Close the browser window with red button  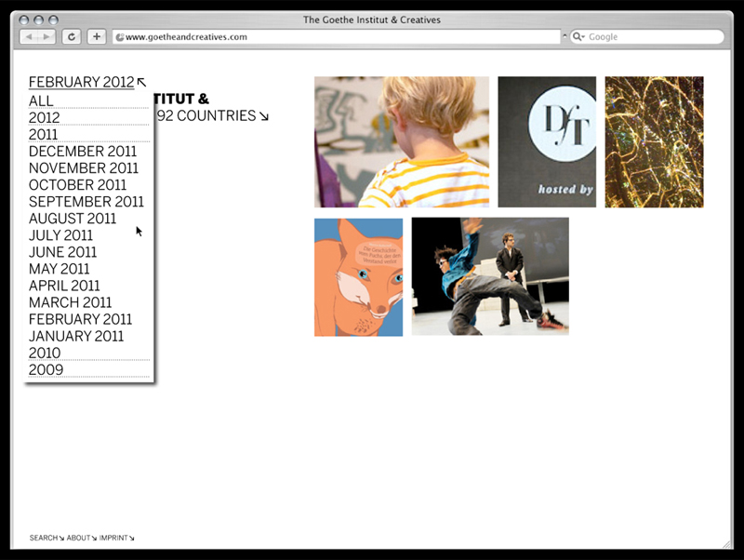24,20
